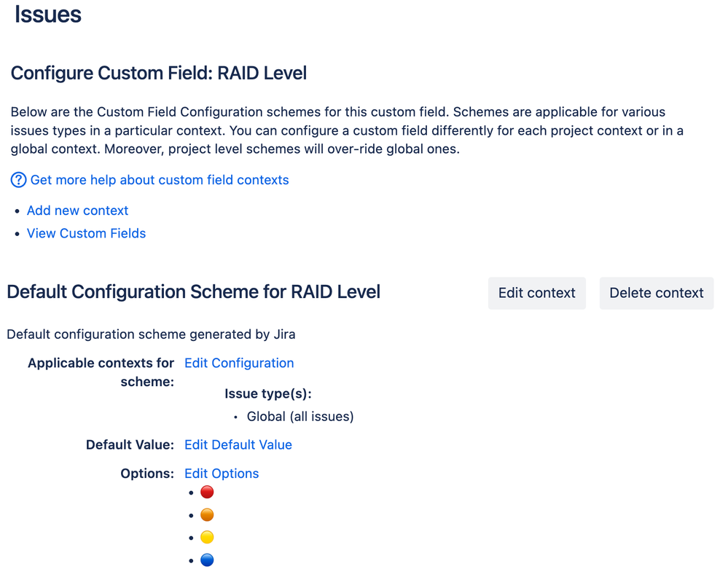The image size is (728, 577).
Task: Open the red status indicator under Edit Options
Action: (207, 492)
